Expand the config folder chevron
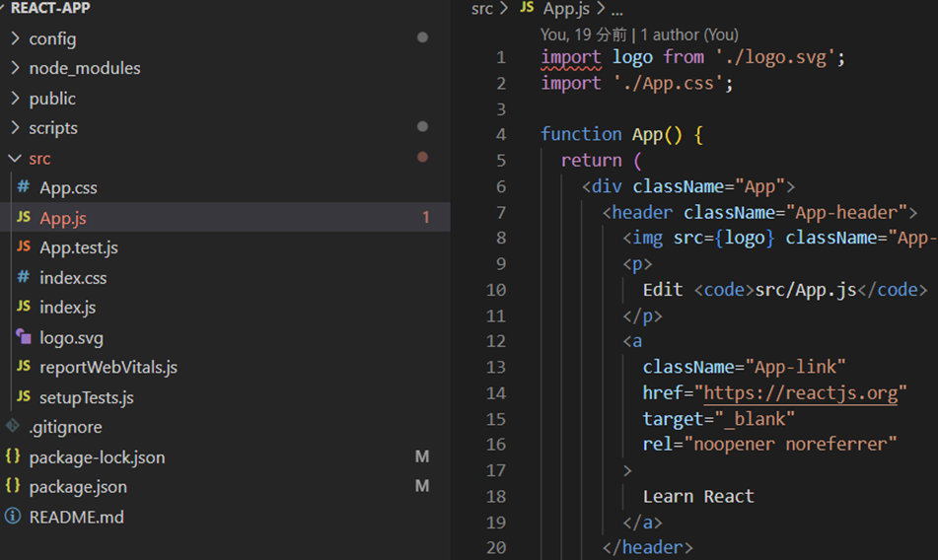The image size is (938, 560). point(15,38)
